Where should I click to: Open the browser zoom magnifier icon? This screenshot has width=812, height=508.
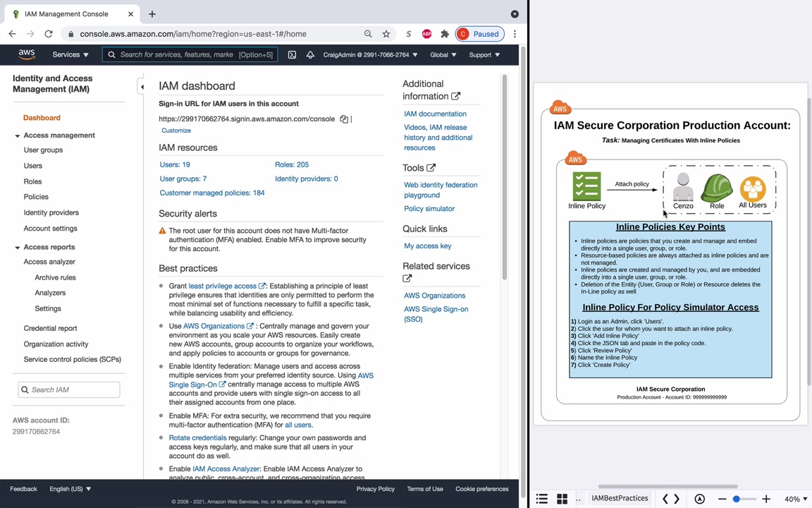[x=368, y=34]
